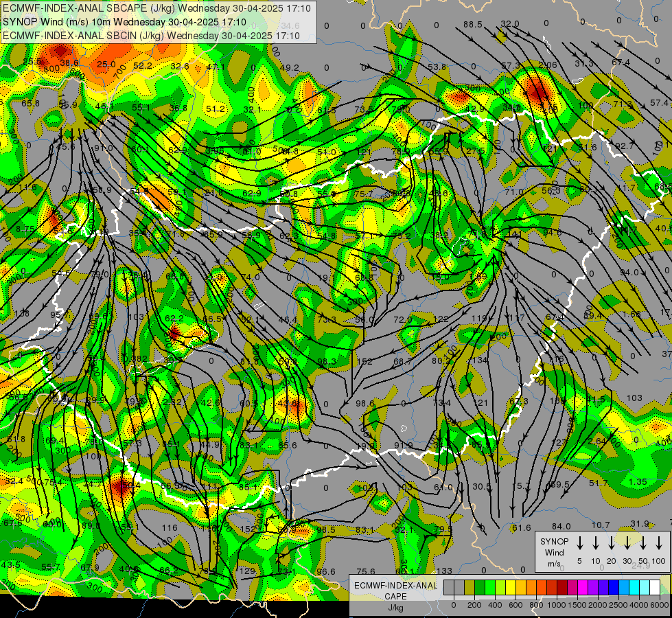Click the map value 134

[479, 360]
